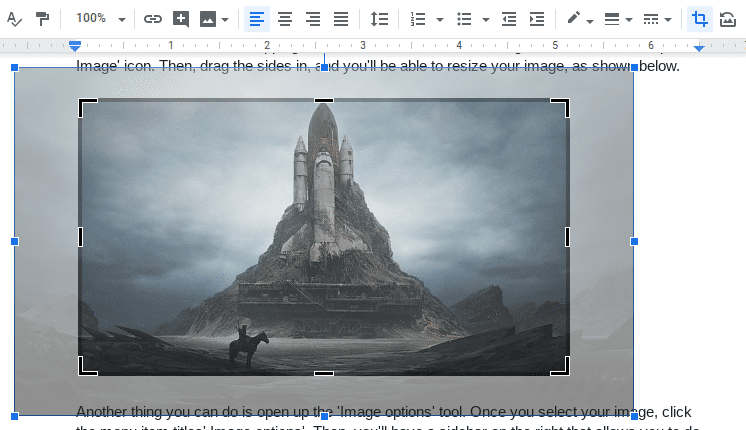Open line spacing options
746x430 pixels.
[x=379, y=19]
